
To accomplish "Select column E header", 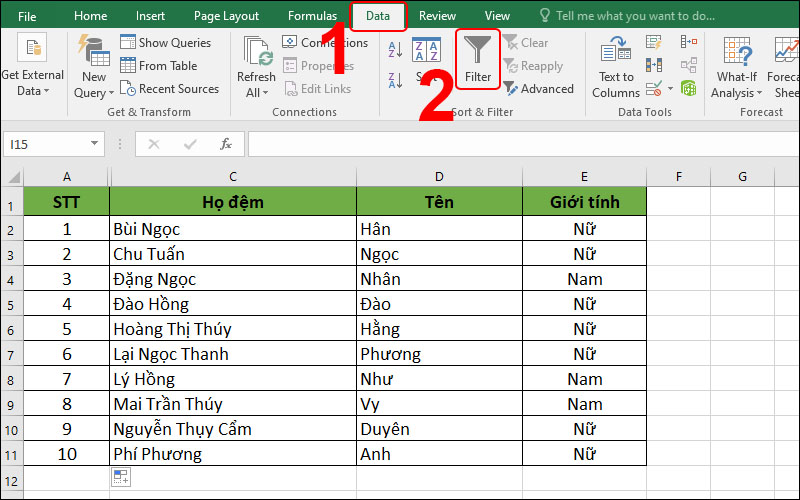I will 584,177.
